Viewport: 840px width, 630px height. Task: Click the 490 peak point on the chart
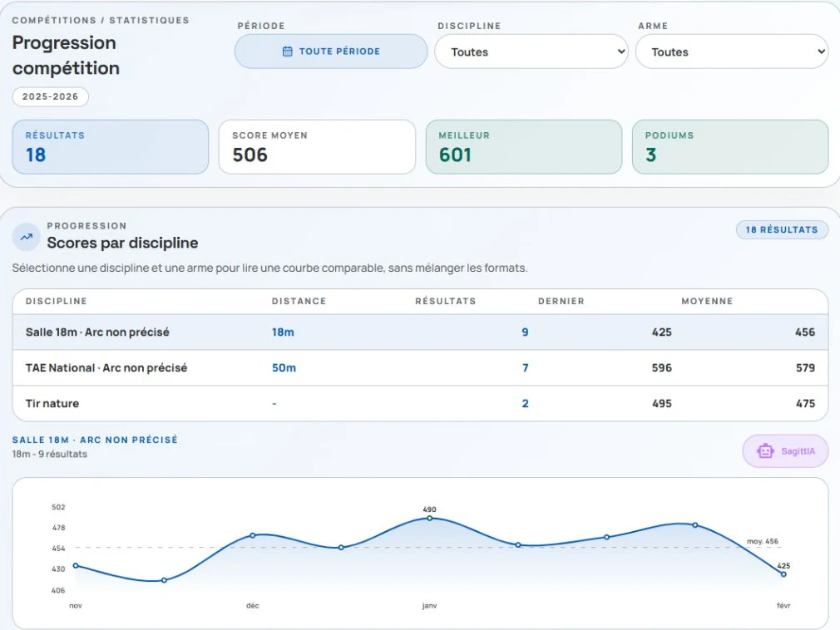point(430,518)
